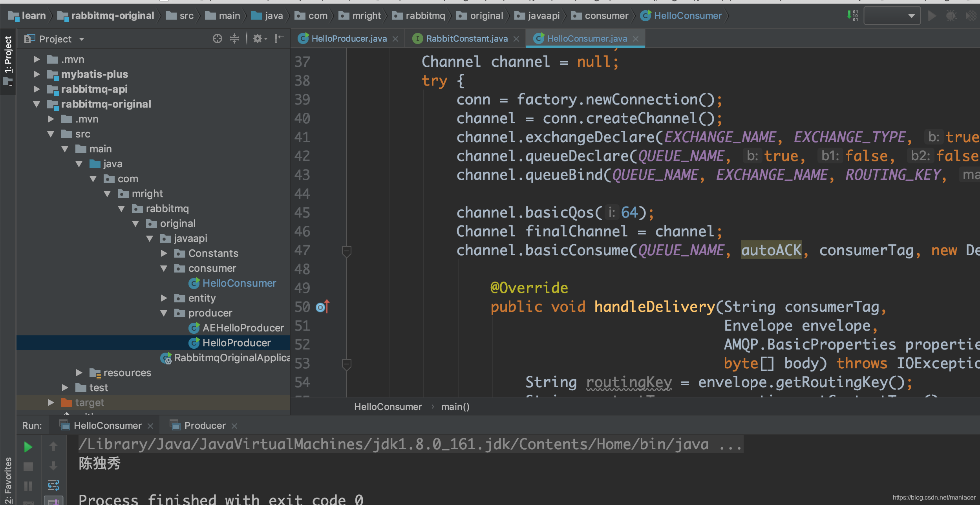Viewport: 980px width, 505px height.
Task: Expand the mybatis-plus module
Action: (37, 74)
